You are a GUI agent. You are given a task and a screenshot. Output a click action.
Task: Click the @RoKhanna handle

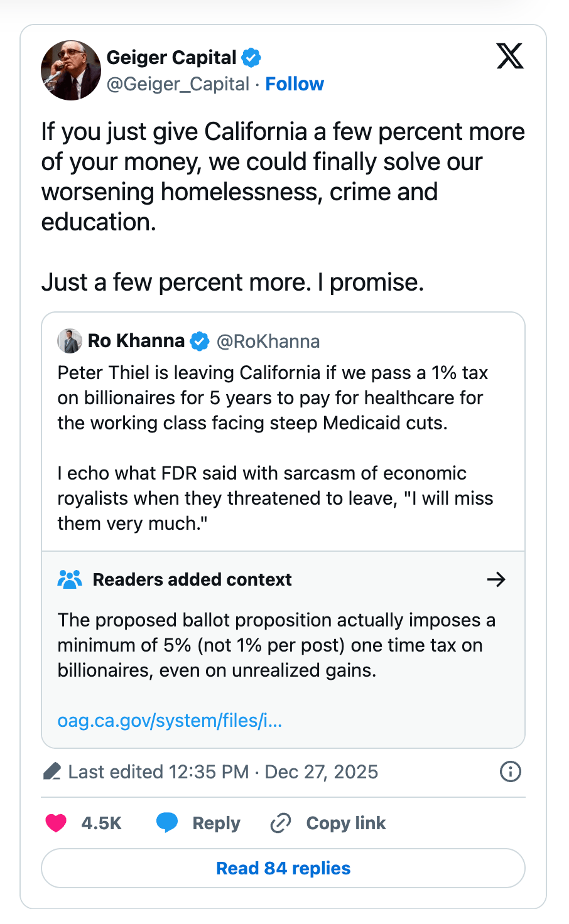(268, 341)
